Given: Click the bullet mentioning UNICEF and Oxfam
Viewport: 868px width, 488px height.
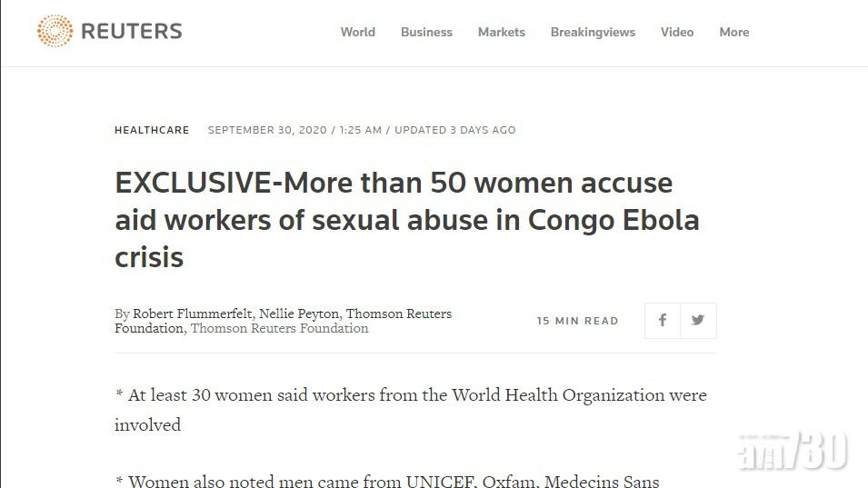Looking at the screenshot, I should [387, 480].
